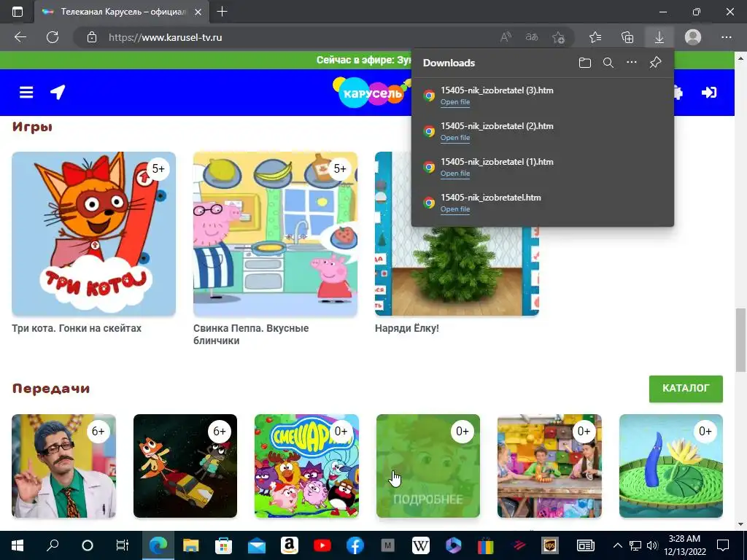Viewport: 747px width, 560px height.
Task: Click the page vertical scrollbar thumb
Action: 740,339
